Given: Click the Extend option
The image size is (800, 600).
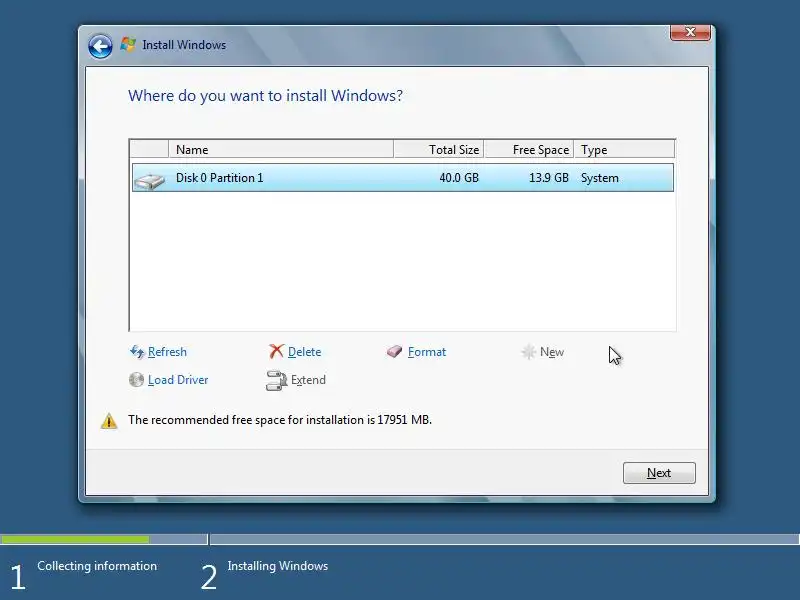Looking at the screenshot, I should click(x=308, y=380).
